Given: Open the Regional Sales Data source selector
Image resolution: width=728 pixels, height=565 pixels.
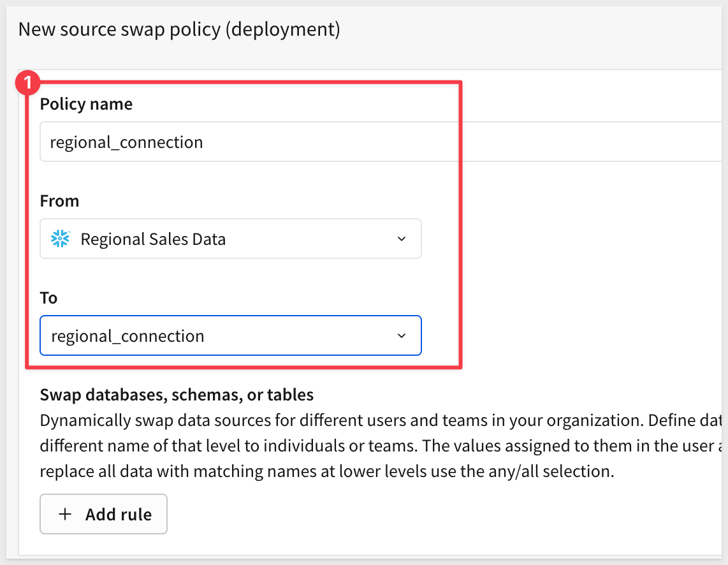Looking at the screenshot, I should point(230,239).
